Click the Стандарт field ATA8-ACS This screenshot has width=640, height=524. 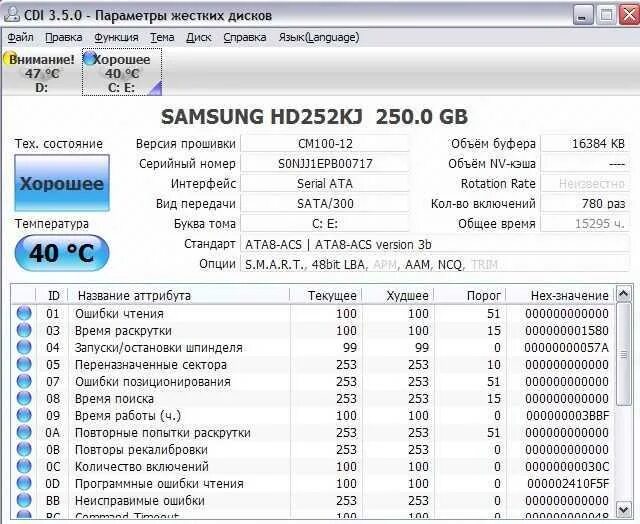tap(435, 244)
